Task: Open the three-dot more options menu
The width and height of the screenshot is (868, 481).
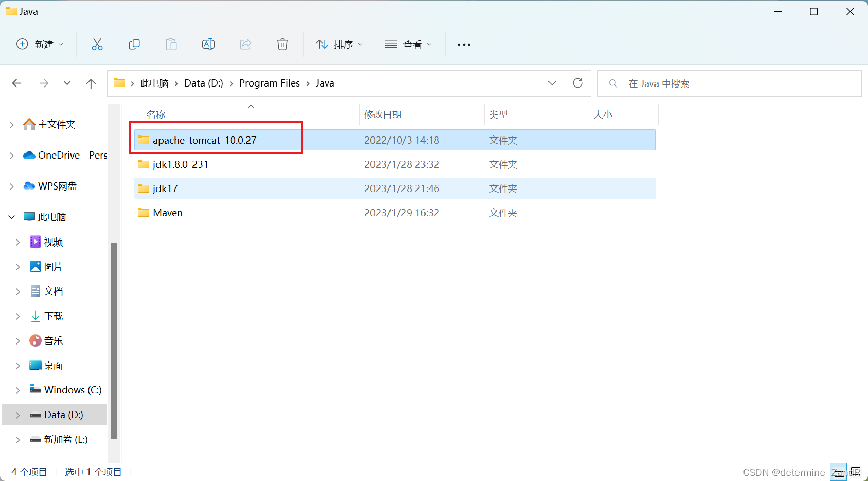Action: coord(464,45)
